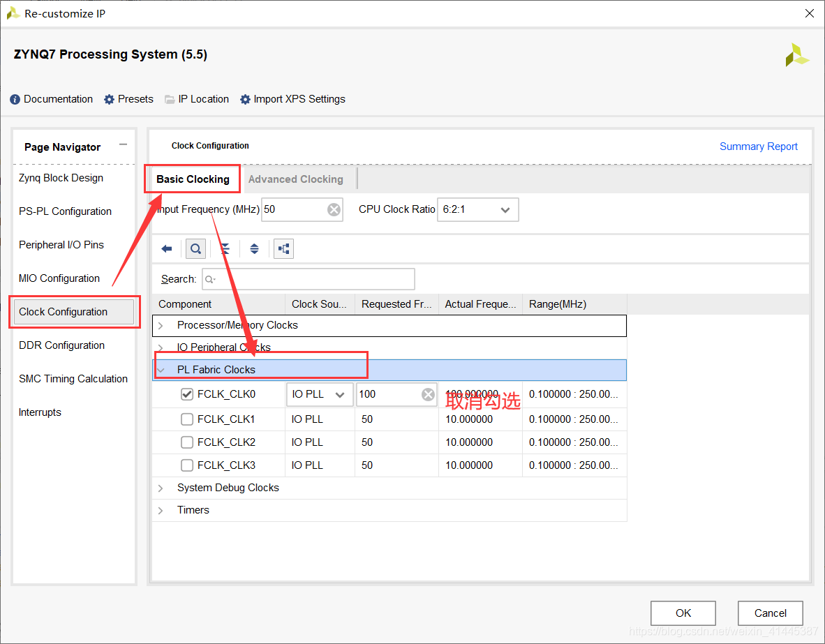Click the IP Location folder icon
The image size is (825, 644).
(170, 100)
